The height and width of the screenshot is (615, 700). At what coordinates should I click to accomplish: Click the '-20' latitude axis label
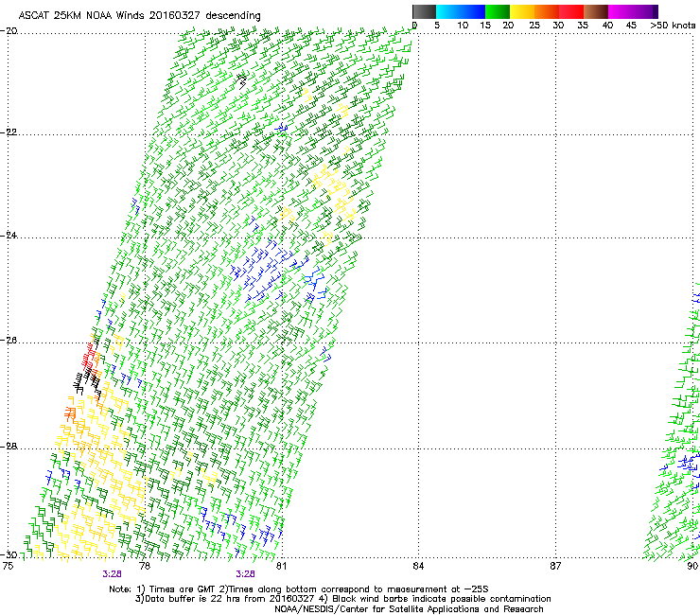pos(9,30)
